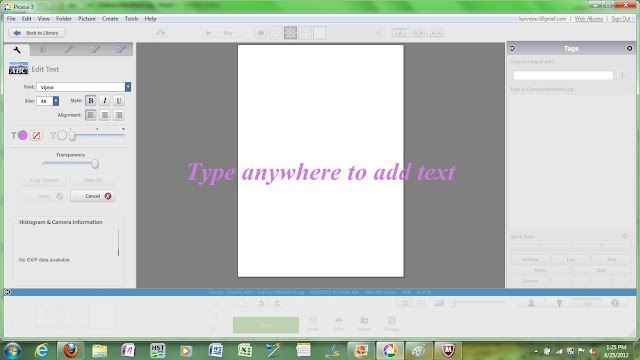Apply the text changes
The image size is (640, 360).
[x=44, y=196]
